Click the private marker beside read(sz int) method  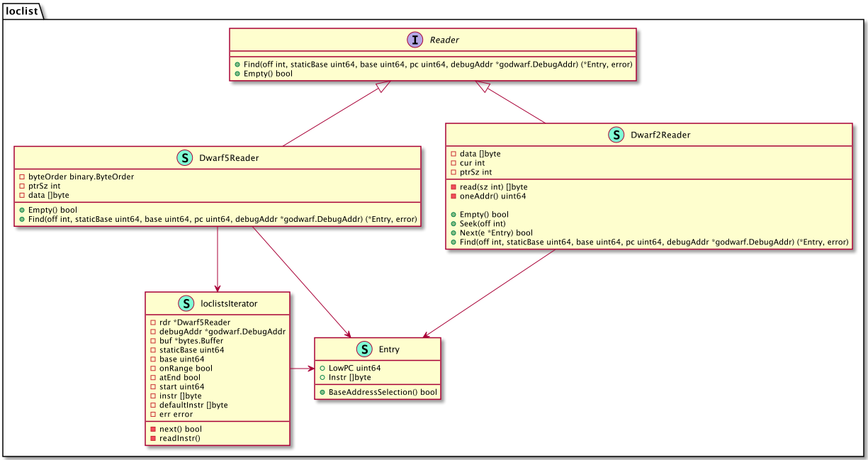[x=454, y=187]
